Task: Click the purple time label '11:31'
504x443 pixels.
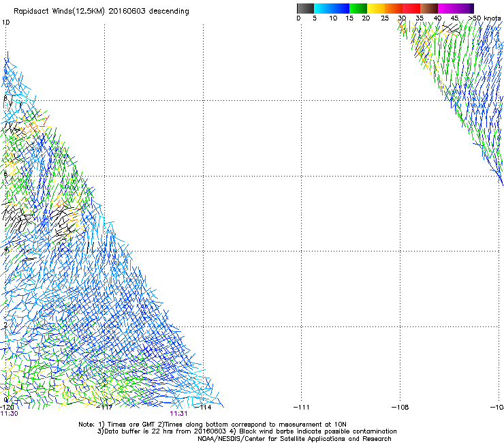Action: pos(178,414)
